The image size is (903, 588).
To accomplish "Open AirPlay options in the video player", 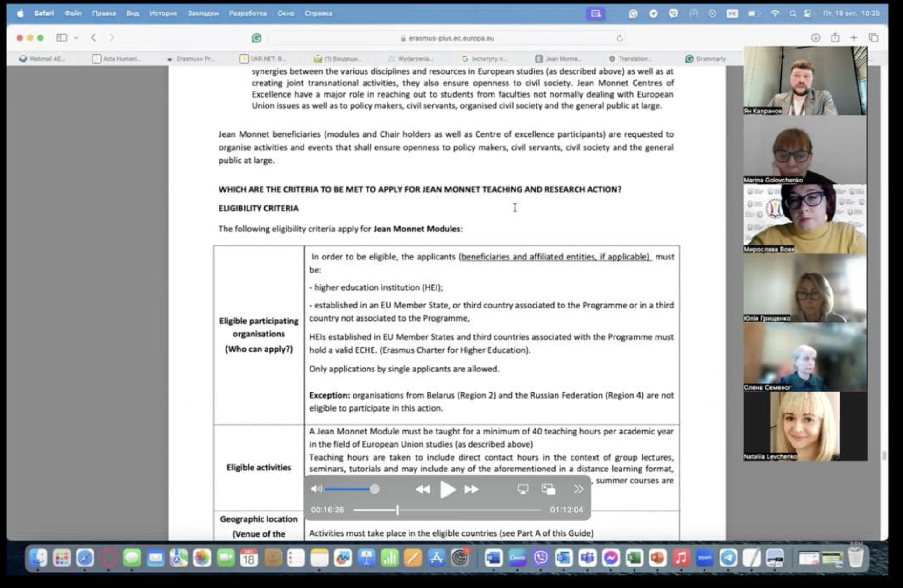I will (523, 489).
